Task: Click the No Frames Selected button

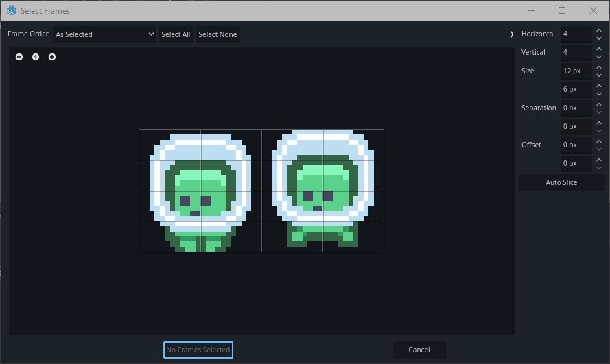Action: (x=198, y=350)
